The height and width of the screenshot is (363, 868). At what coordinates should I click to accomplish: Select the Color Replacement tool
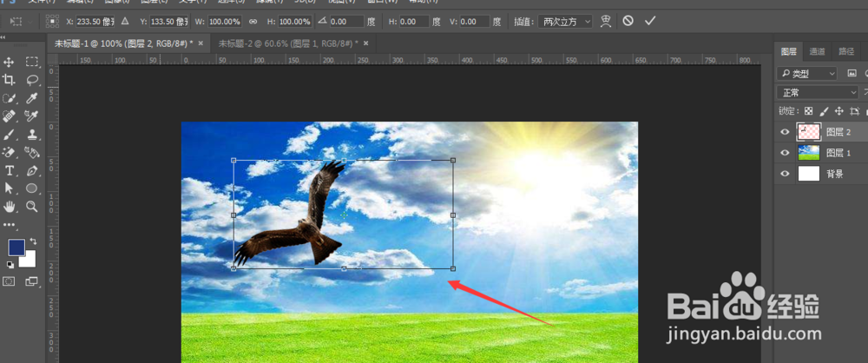[31, 116]
